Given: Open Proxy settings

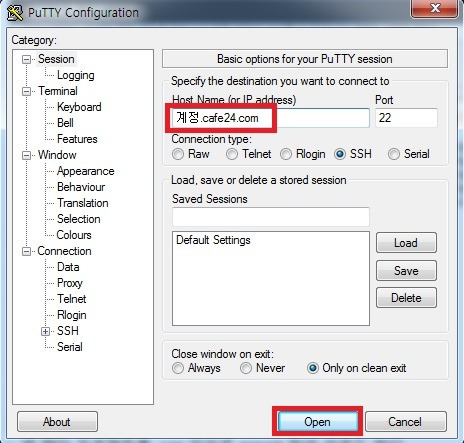Looking at the screenshot, I should coord(70,283).
